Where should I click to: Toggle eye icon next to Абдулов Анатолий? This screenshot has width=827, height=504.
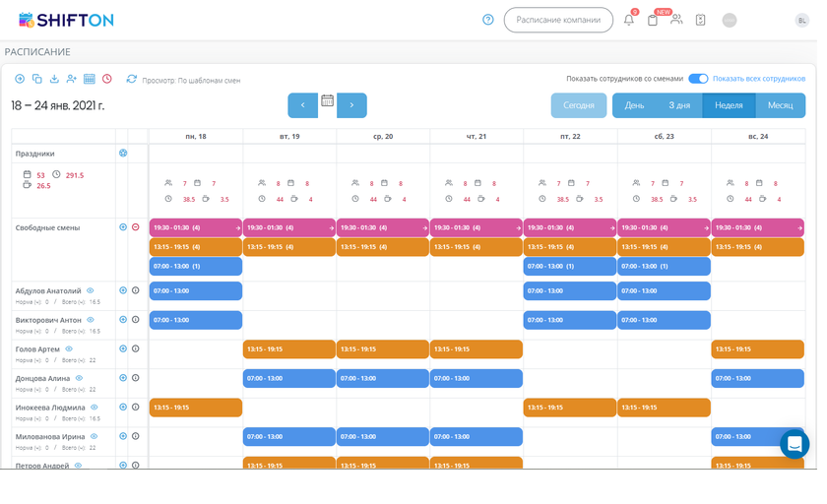(91, 290)
